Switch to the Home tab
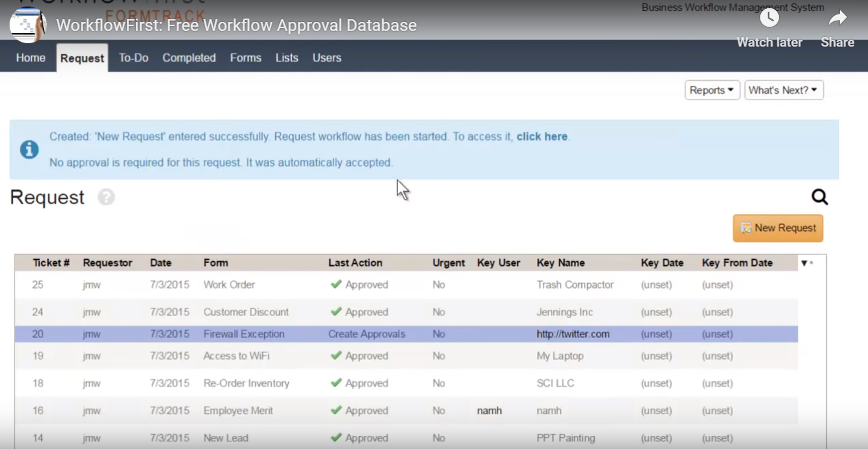 pos(30,58)
